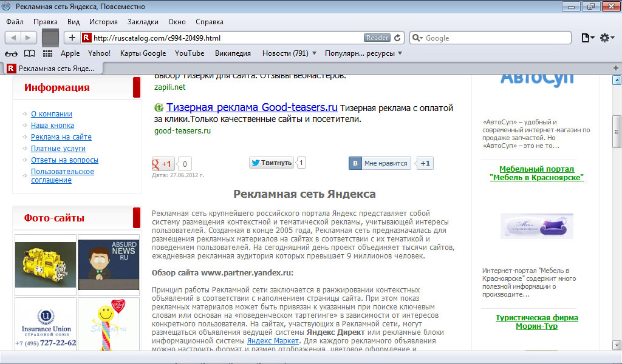Select the Рекламная сеть Янде... tab
Image resolution: width=622 pixels, height=364 pixels.
(53, 68)
